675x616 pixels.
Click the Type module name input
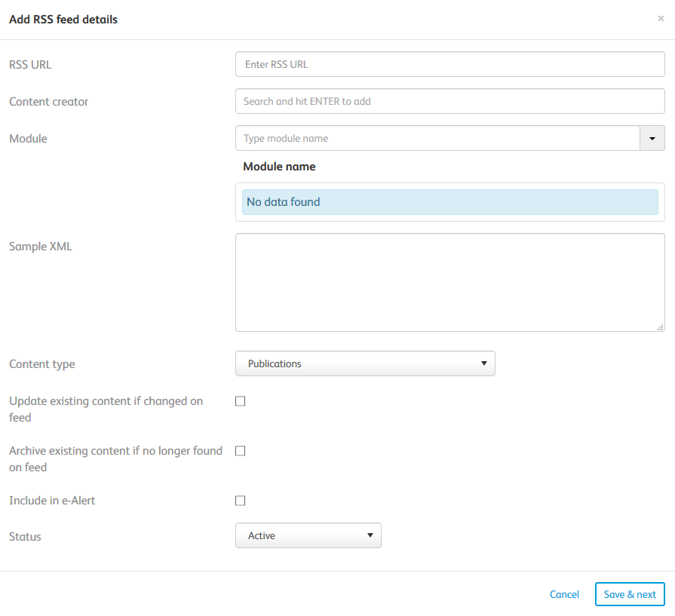(x=437, y=139)
